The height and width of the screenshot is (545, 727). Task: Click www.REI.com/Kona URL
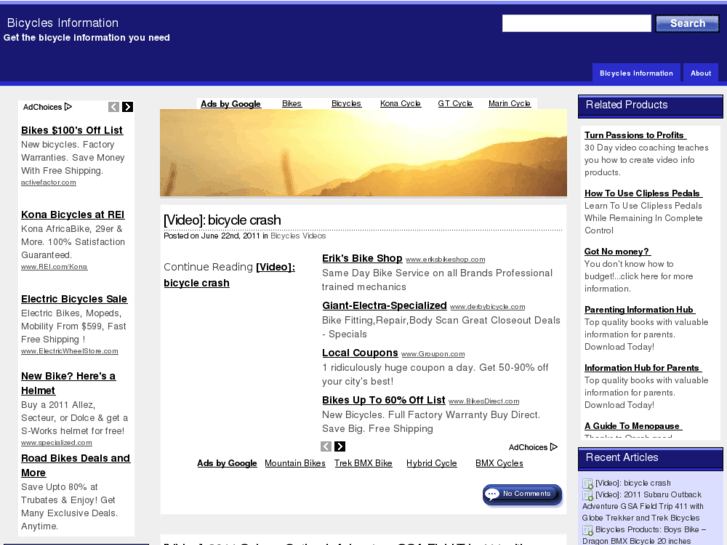click(54, 267)
